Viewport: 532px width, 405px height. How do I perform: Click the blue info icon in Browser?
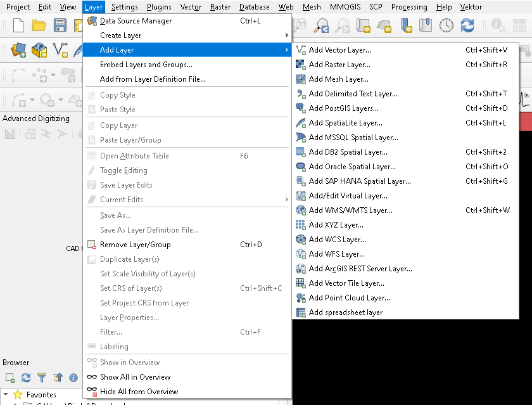click(73, 378)
